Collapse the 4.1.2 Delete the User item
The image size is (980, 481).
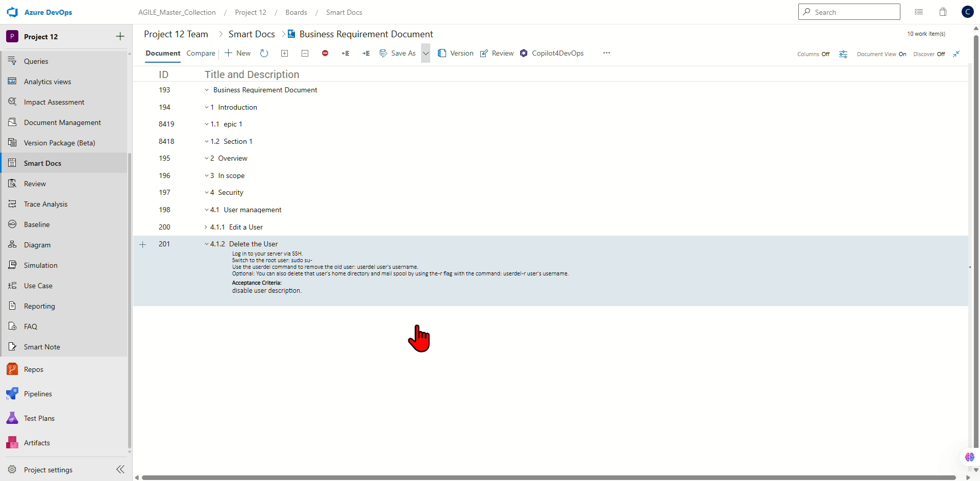[206, 244]
